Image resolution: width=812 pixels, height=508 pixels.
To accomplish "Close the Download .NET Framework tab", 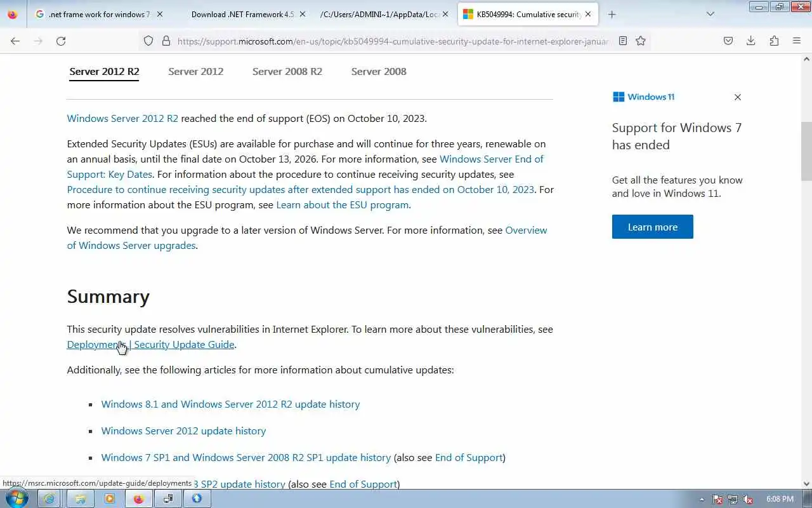I will click(x=302, y=14).
